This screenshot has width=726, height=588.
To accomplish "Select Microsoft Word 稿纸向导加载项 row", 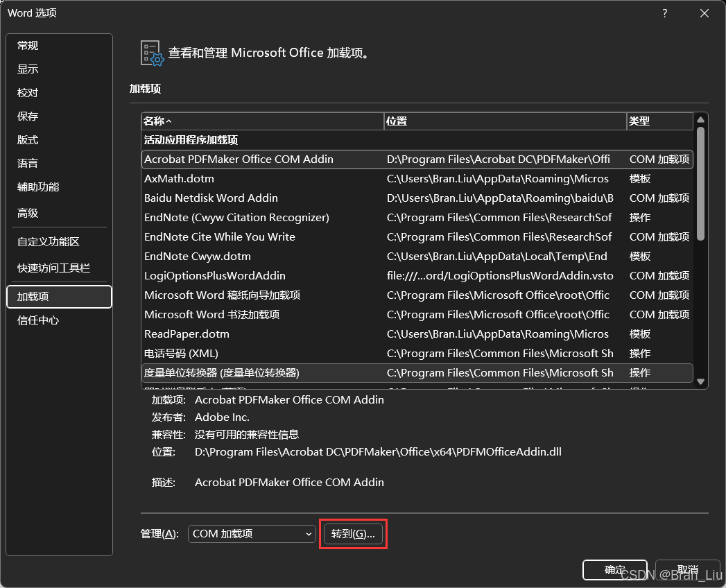I will [417, 295].
